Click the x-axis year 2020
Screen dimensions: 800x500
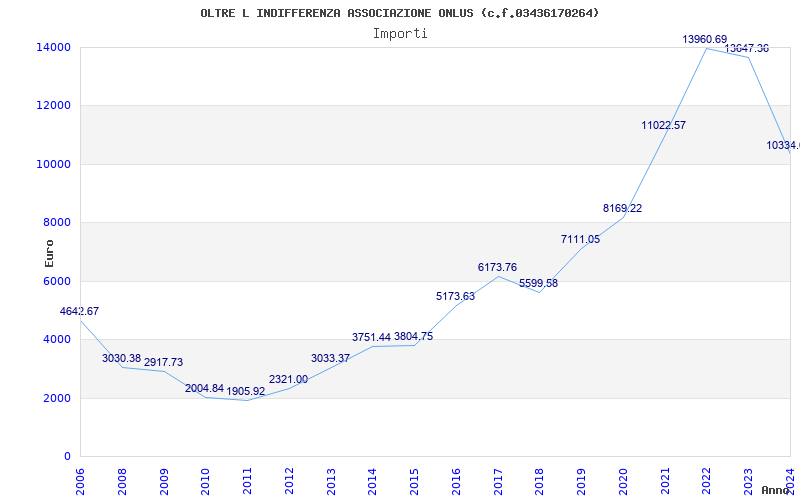(x=623, y=481)
